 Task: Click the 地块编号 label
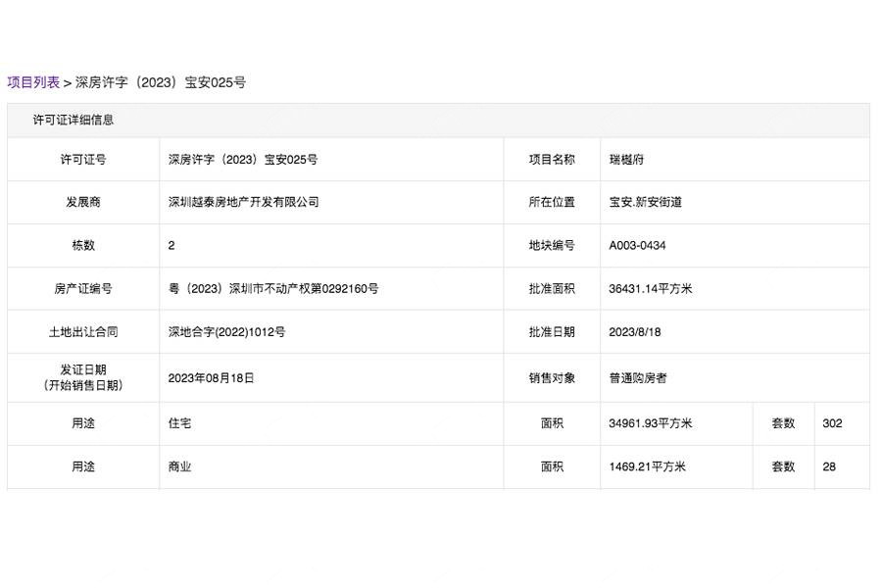tap(552, 245)
